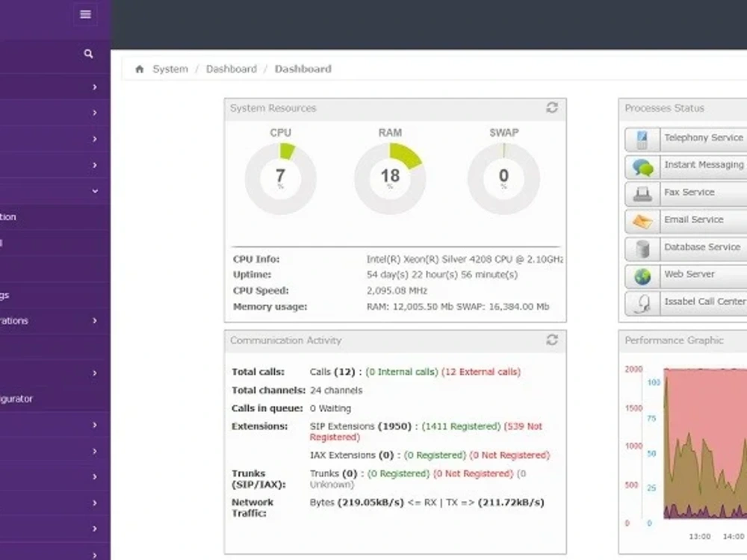Toggle the sidebar with the hamburger menu
This screenshot has height=560, width=747.
coord(84,14)
